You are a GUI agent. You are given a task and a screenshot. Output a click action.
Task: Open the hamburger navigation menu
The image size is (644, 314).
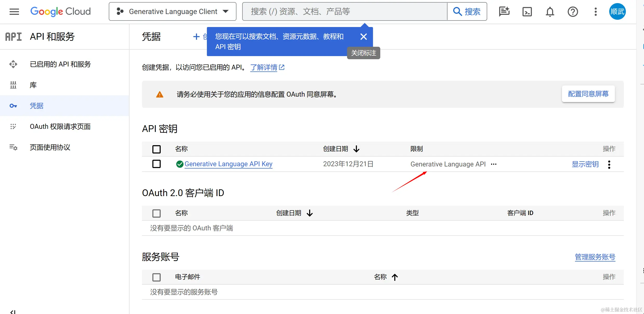(14, 12)
